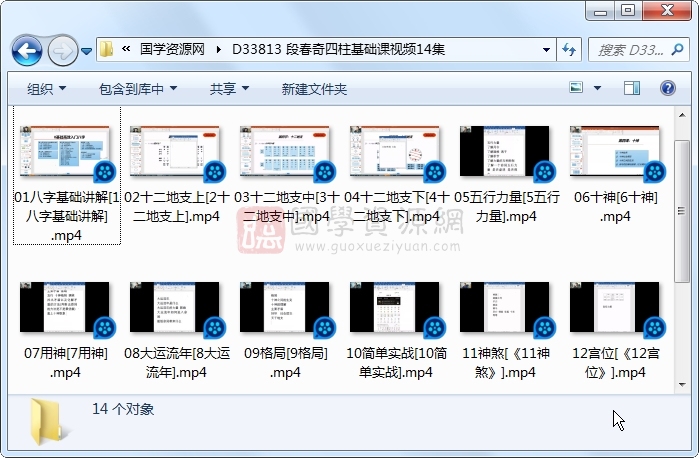Click file name 10简单实战[10简单实战].mp4
699x458 pixels.
click(x=396, y=363)
